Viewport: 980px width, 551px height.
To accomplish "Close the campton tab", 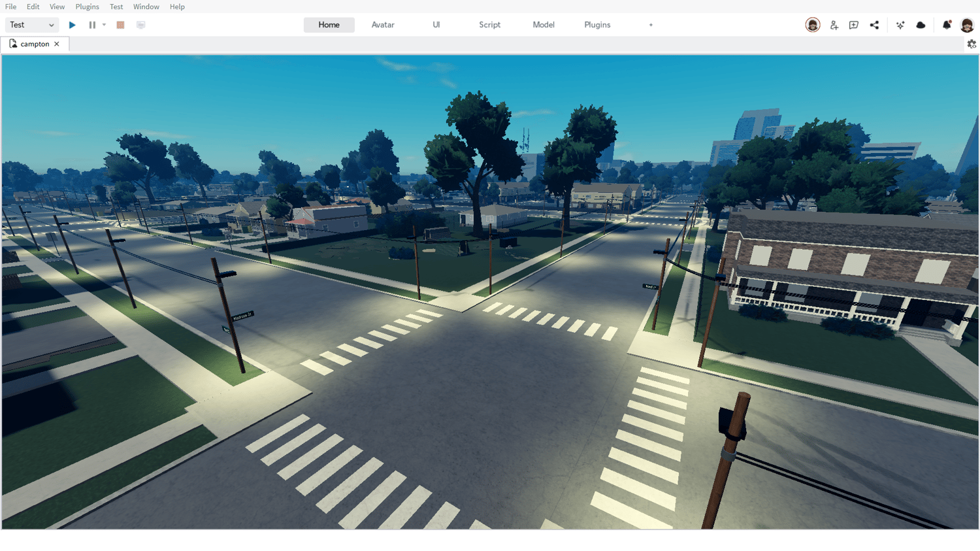I will pos(58,43).
